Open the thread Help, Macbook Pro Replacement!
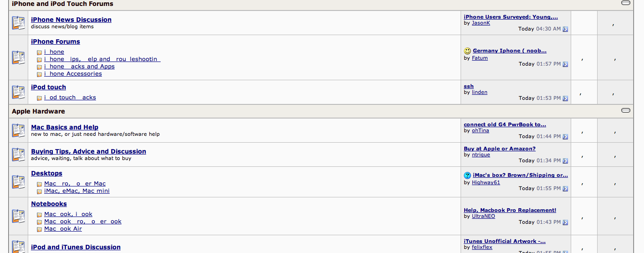This screenshot has height=253, width=644. [510, 210]
